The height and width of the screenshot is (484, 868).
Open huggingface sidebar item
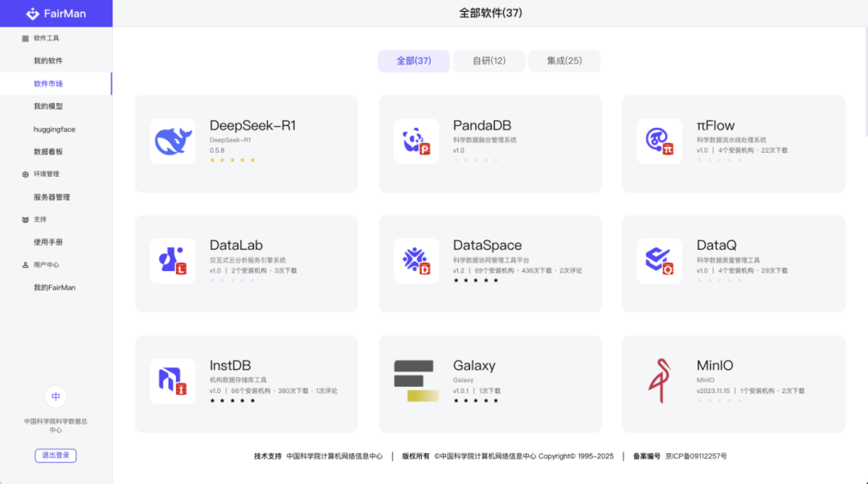[56, 129]
